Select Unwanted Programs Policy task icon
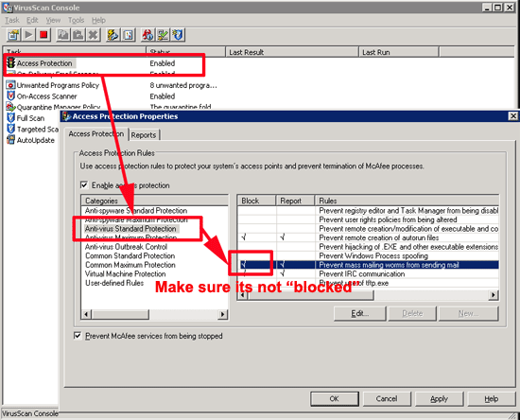This screenshot has width=520, height=420. click(x=10, y=85)
